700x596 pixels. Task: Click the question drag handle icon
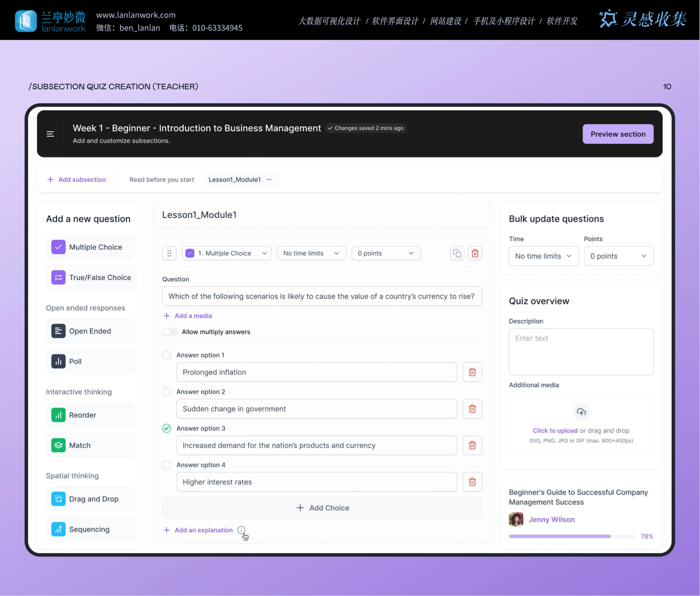coord(169,253)
